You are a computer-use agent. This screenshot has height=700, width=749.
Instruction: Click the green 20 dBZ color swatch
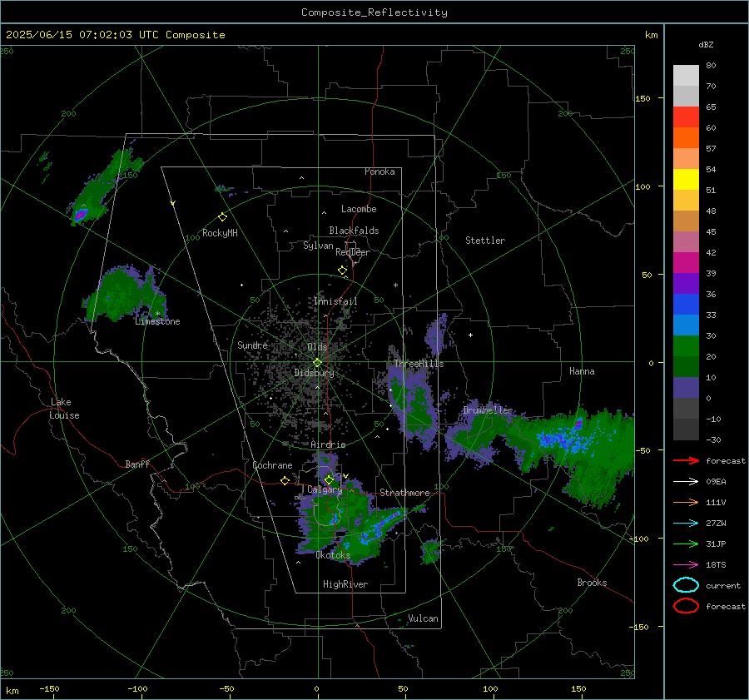[x=686, y=346]
